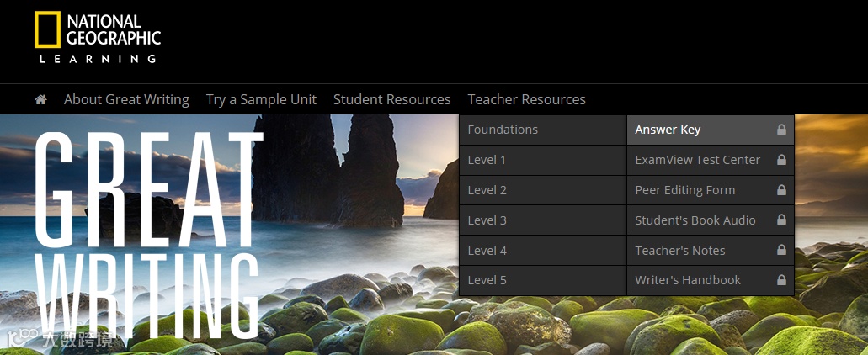Click lock icon beside Answer Key
The image size is (868, 355).
tap(781, 130)
